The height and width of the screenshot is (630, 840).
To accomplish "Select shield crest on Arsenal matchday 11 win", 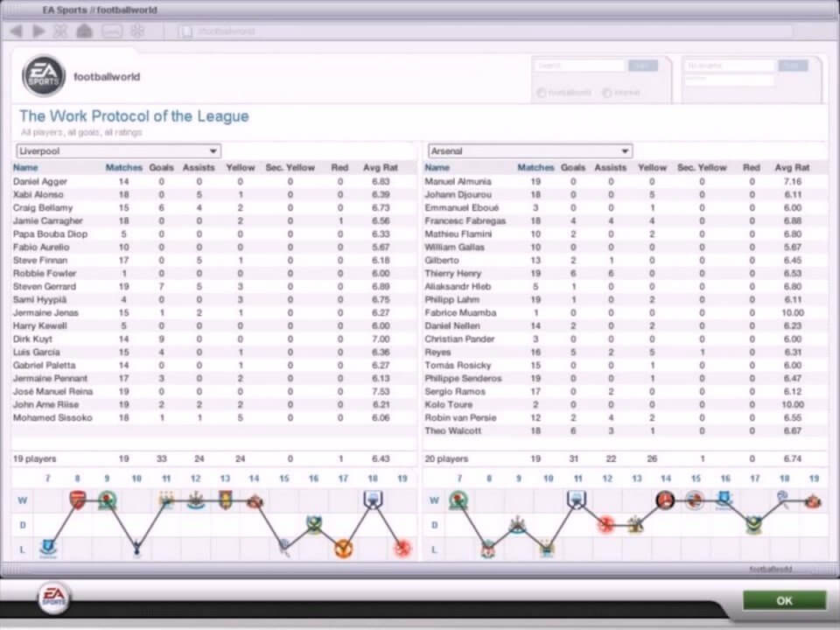I will tap(577, 500).
